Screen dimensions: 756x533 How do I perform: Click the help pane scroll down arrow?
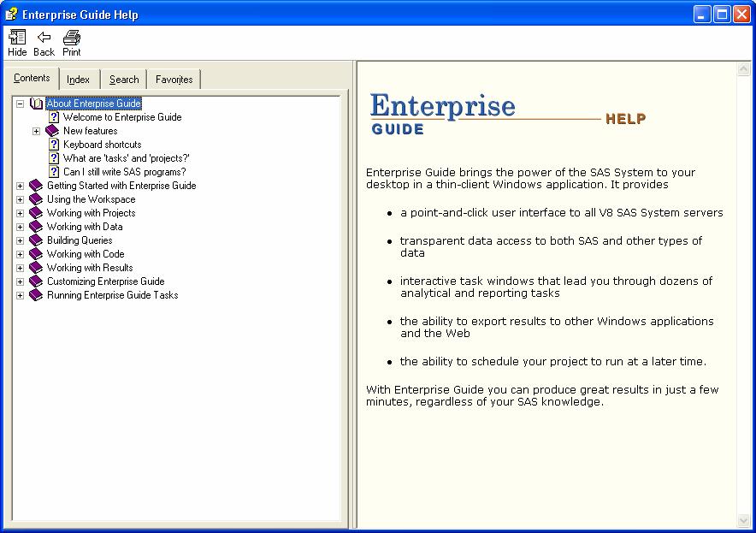[743, 521]
